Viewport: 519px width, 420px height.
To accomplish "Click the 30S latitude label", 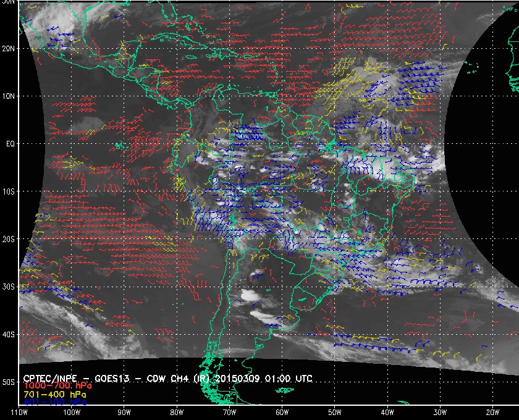I will coord(7,287).
